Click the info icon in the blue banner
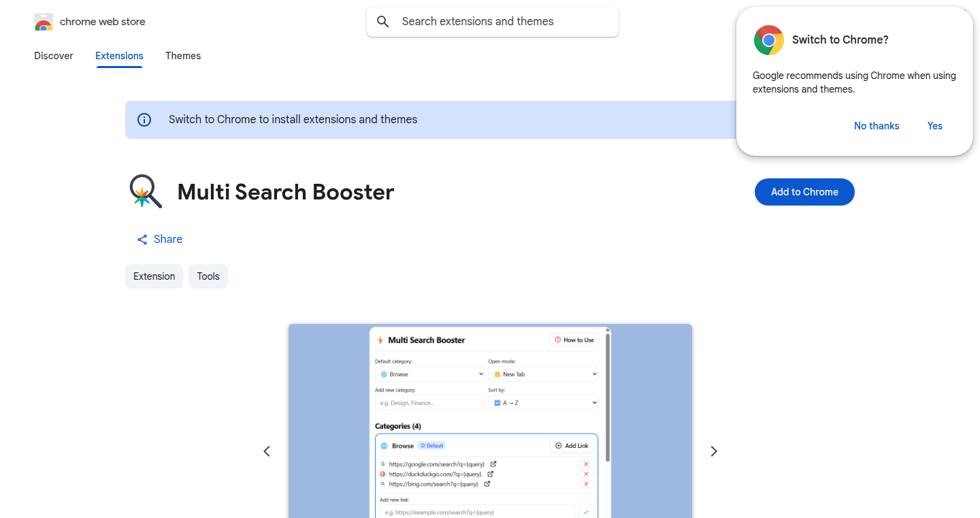980x518 pixels. pos(144,120)
